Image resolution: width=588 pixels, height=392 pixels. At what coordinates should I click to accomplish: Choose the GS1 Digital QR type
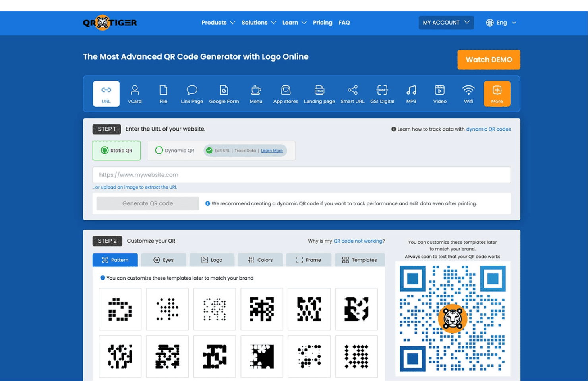pos(382,94)
